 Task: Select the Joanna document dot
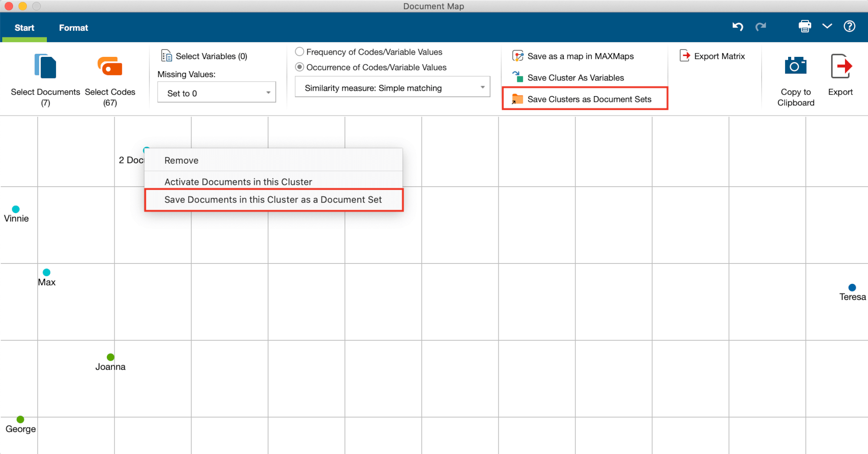[x=111, y=357]
